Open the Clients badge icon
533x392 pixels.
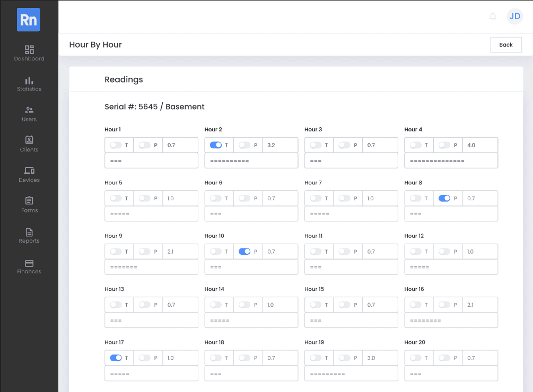[29, 140]
